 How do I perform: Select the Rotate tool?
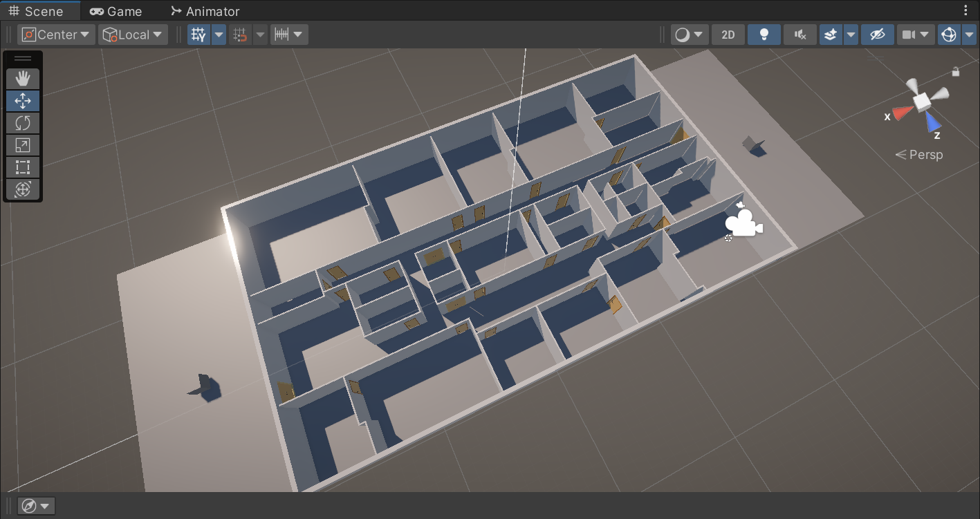click(23, 123)
